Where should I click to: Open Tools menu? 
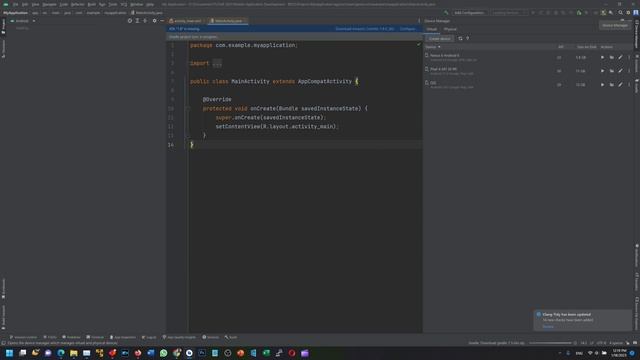[113, 4]
